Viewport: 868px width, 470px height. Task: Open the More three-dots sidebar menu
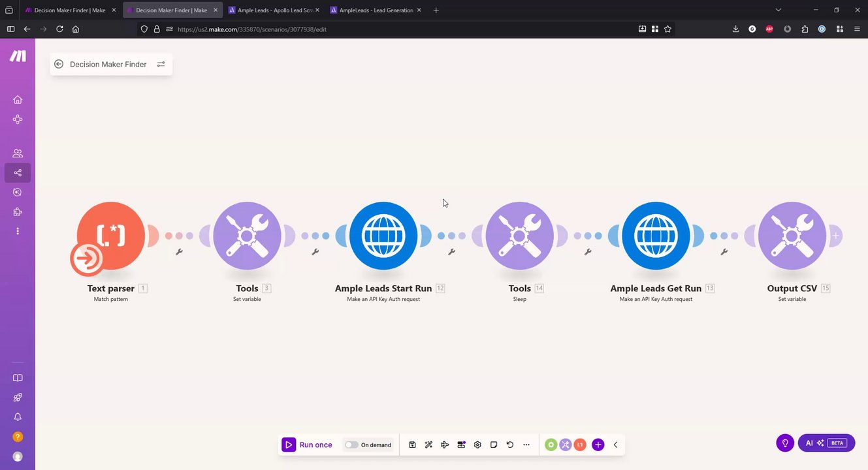[x=18, y=231]
